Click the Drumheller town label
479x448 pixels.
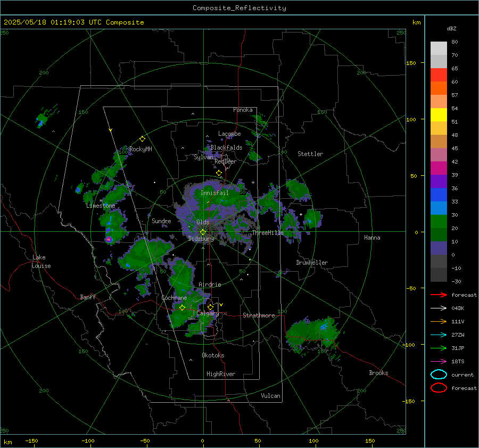coord(312,263)
